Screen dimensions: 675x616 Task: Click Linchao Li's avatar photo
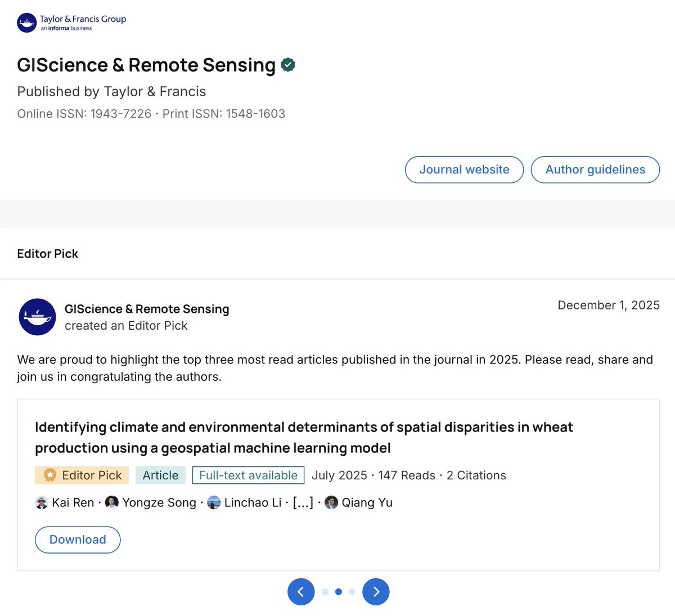click(x=214, y=502)
